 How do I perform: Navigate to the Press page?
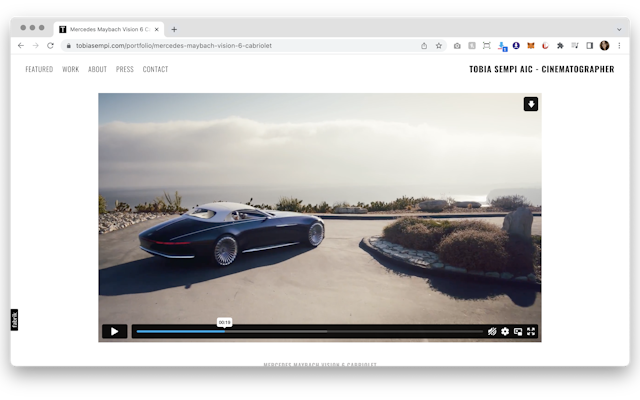click(x=125, y=70)
